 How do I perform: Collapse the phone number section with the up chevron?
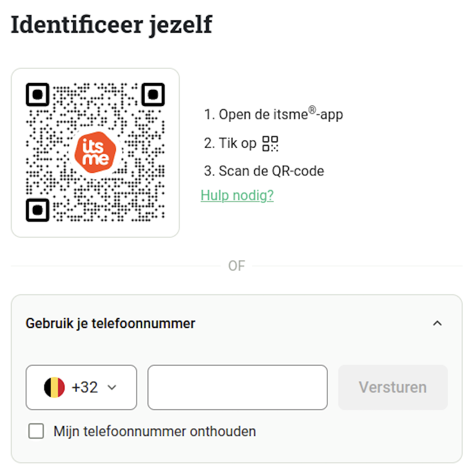point(437,324)
